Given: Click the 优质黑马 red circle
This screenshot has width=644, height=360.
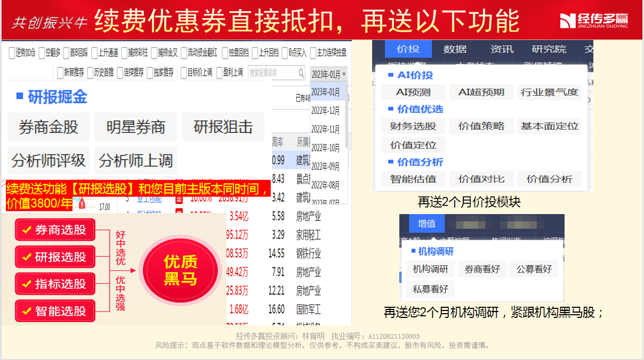Looking at the screenshot, I should tap(180, 270).
